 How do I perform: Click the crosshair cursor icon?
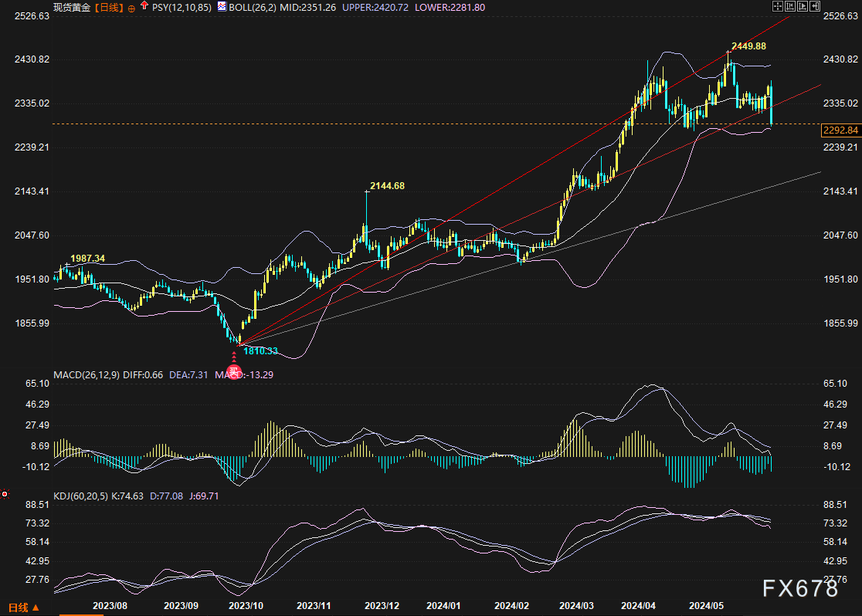tap(778, 6)
